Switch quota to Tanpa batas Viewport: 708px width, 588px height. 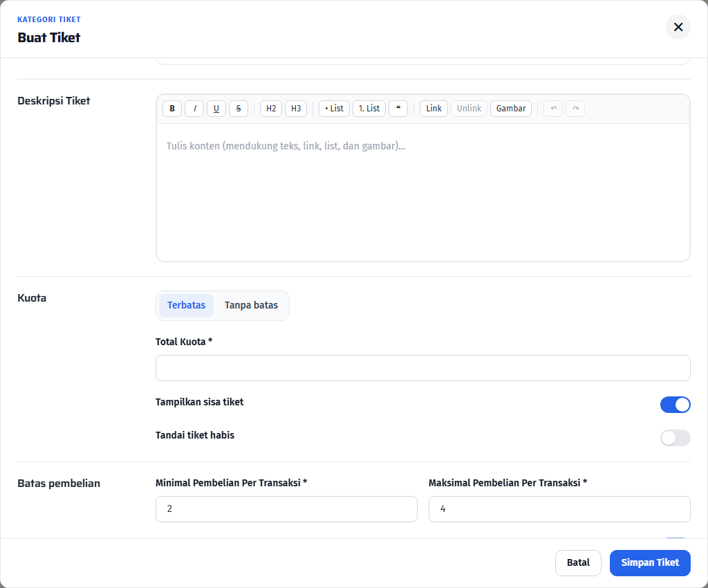(251, 305)
